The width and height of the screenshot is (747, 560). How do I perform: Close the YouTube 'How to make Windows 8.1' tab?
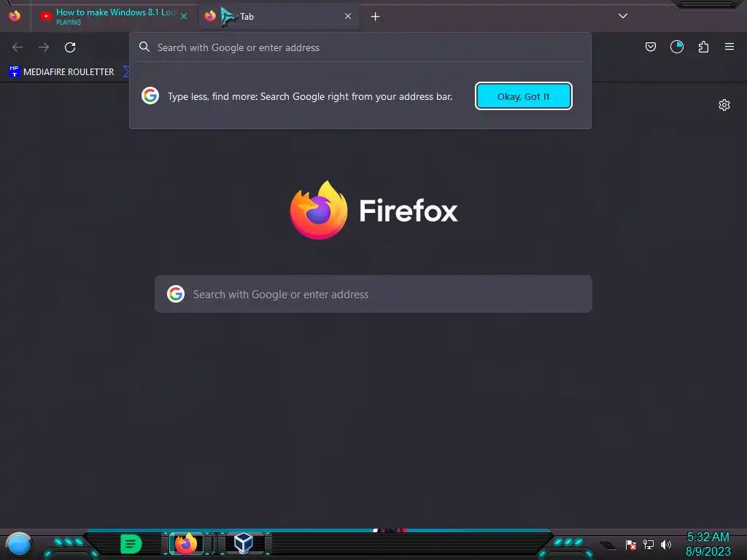tap(184, 16)
